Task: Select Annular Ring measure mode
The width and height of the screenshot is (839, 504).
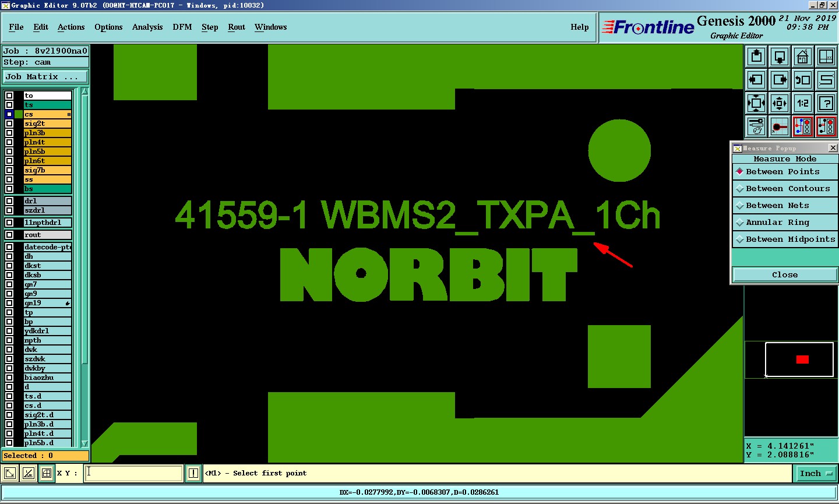Action: point(785,222)
